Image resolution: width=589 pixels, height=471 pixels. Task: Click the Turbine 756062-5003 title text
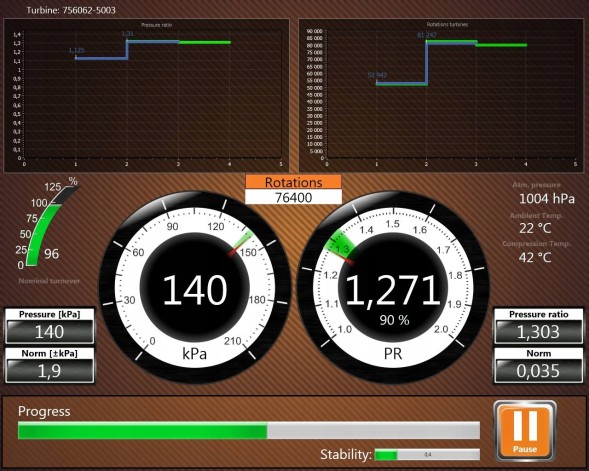click(71, 10)
